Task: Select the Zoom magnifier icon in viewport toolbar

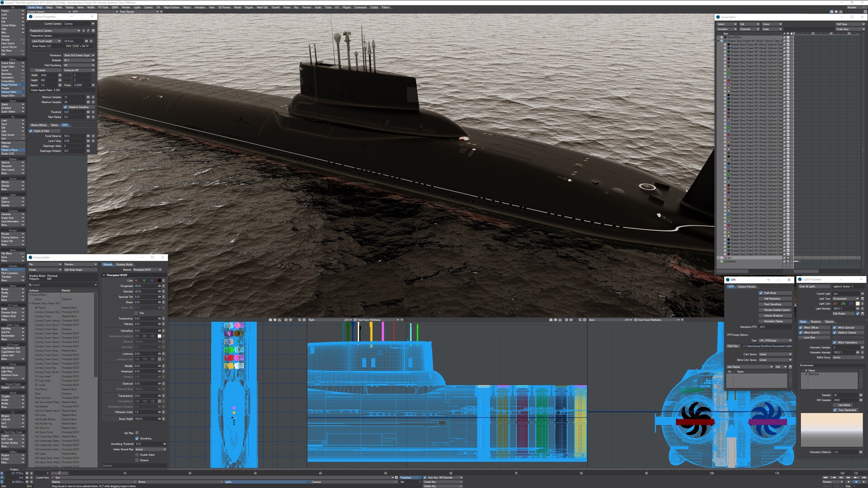Action: click(299, 320)
